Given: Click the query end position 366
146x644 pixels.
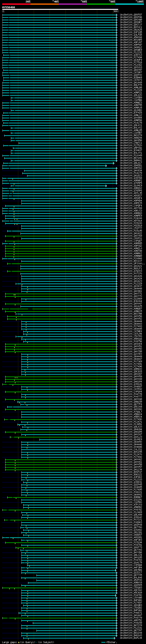Looking at the screenshot, I should click(x=115, y=11).
